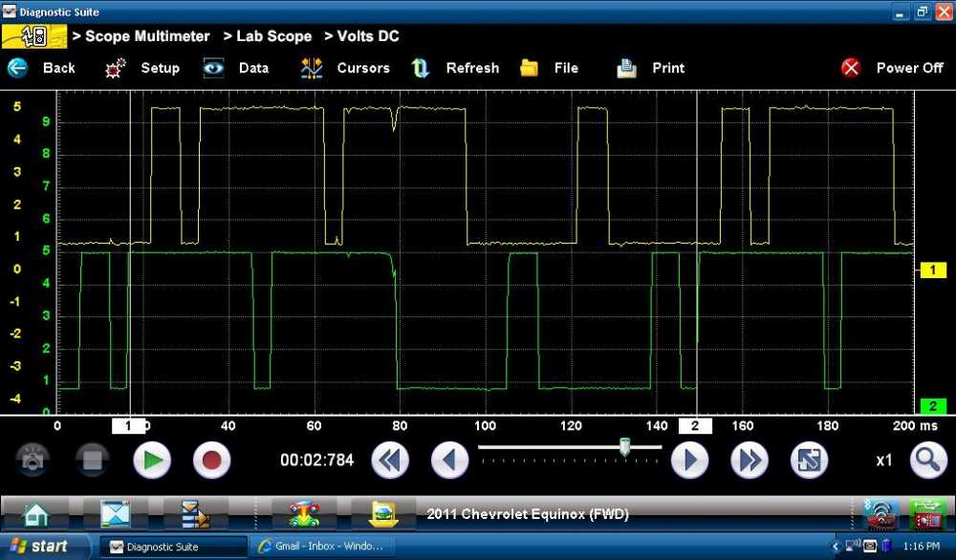This screenshot has height=560, width=956.
Task: Navigate to Lab Scope breadcrumb
Action: click(268, 36)
